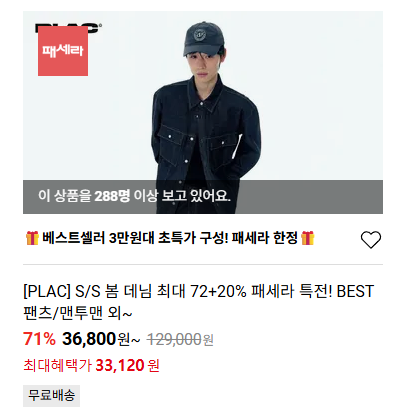Click the right gift box icon
The height and width of the screenshot is (417, 402).
[x=307, y=238]
